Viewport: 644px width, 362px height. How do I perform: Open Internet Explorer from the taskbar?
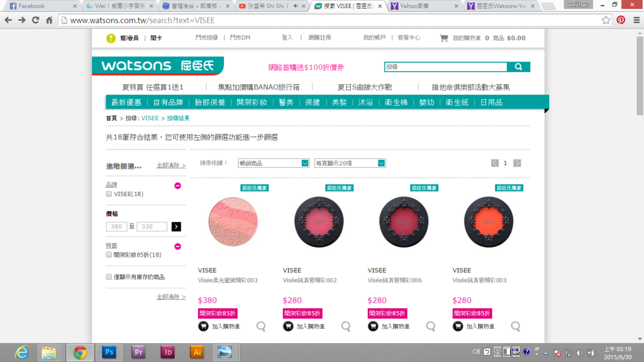point(21,353)
